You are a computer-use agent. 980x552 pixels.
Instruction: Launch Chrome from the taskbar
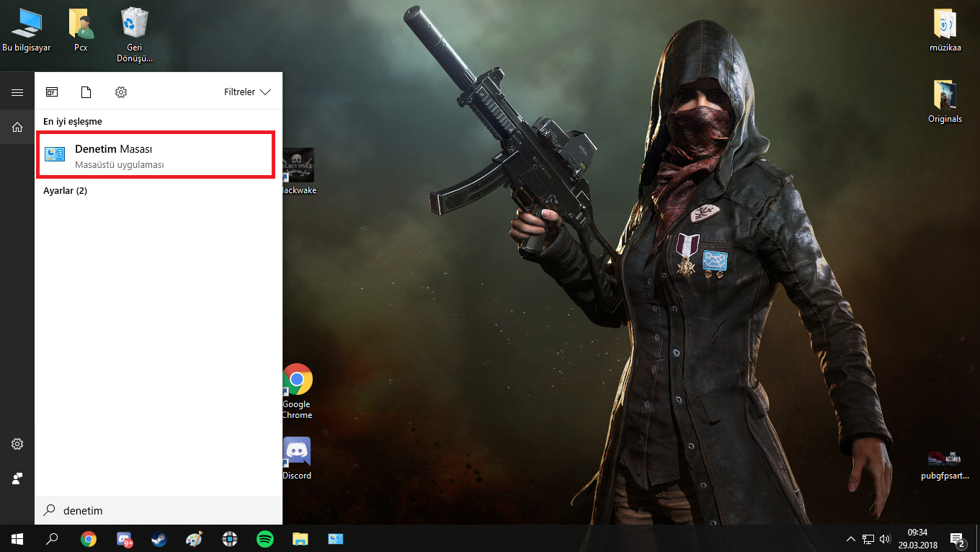click(x=89, y=538)
